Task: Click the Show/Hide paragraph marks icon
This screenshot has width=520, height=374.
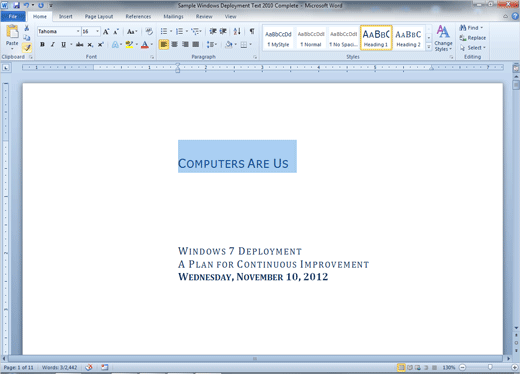Action: 252,31
